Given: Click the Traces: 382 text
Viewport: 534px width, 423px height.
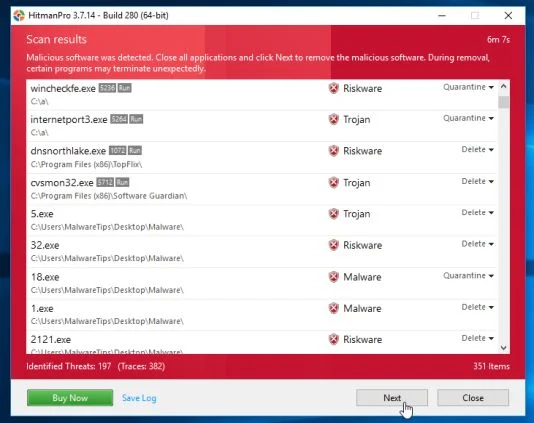Looking at the screenshot, I should point(141,366).
